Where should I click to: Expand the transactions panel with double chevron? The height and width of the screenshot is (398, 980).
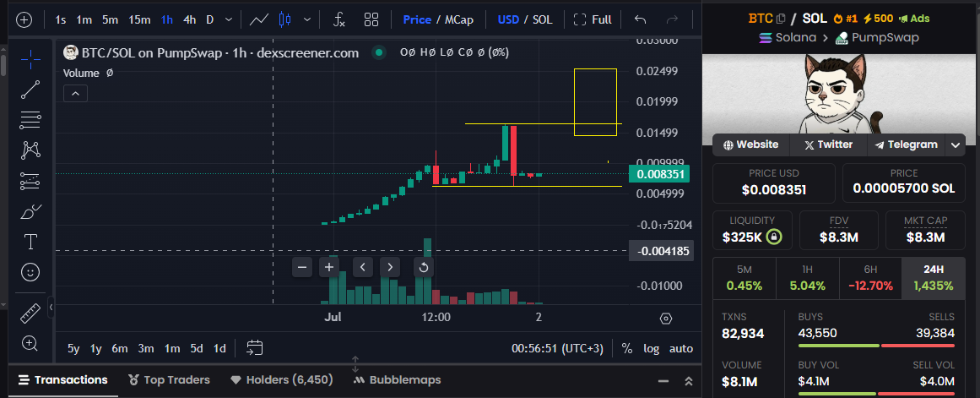point(689,380)
